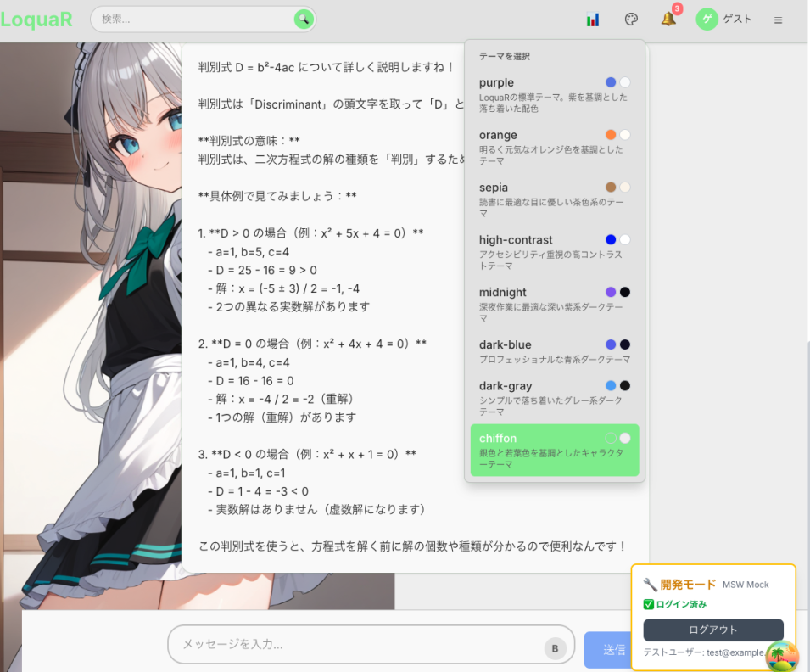Open the theme palette icon

pyautogui.click(x=631, y=19)
